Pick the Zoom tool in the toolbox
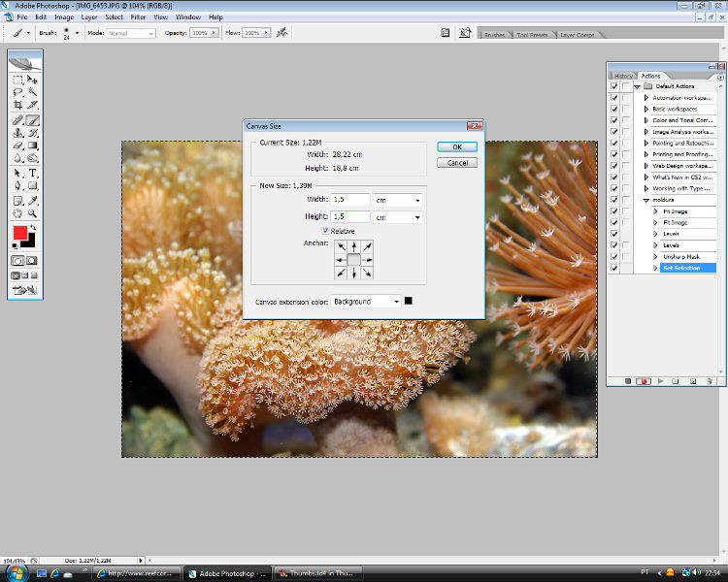 point(33,213)
